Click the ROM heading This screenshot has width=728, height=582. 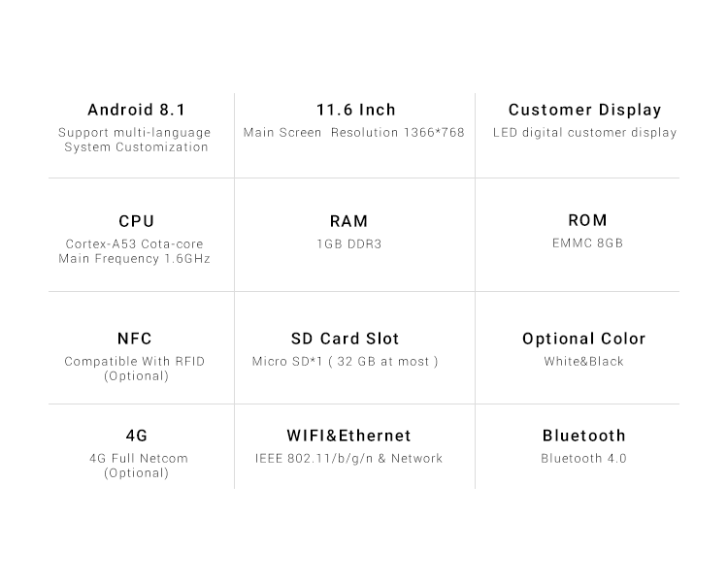coord(587,220)
